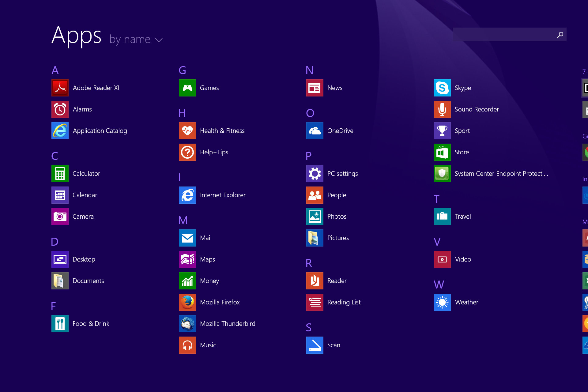The height and width of the screenshot is (392, 588).
Task: Open Adobe Reader XI app icon
Action: tap(60, 88)
